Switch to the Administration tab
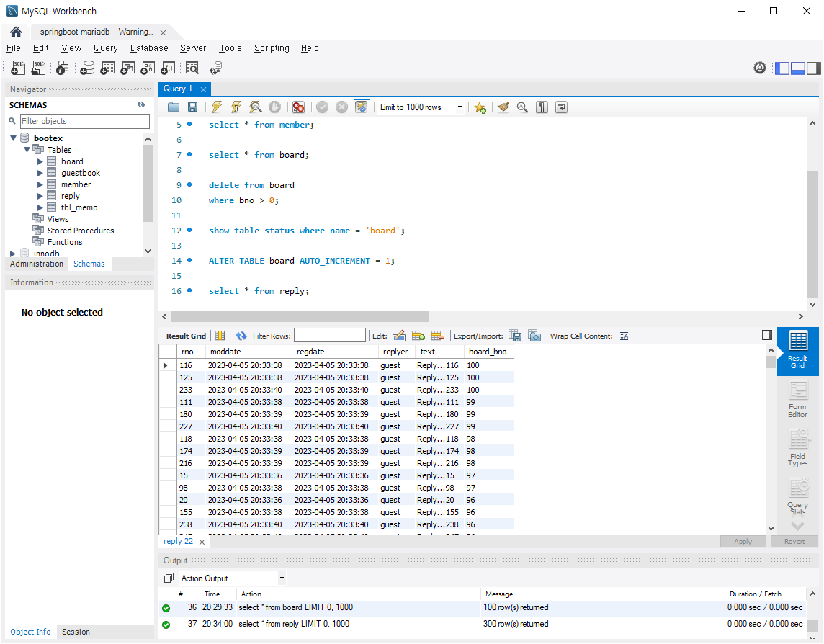824x644 pixels. pos(37,264)
